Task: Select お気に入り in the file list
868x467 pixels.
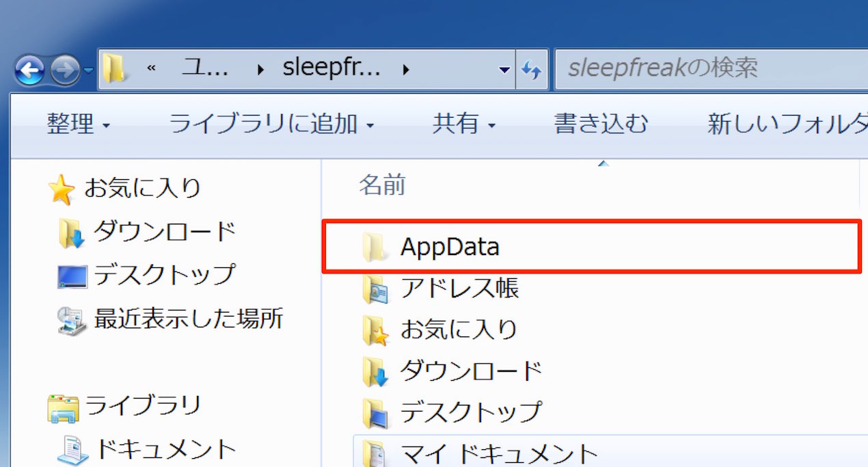Action: [459, 330]
